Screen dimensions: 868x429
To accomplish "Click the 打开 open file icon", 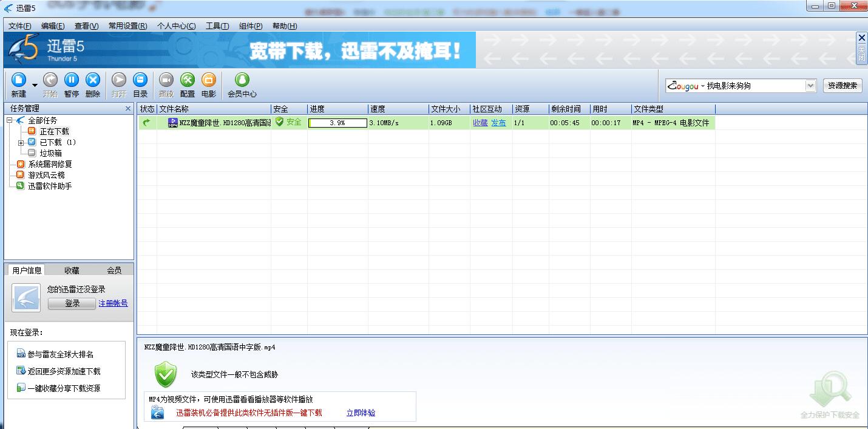I will 119,80.
